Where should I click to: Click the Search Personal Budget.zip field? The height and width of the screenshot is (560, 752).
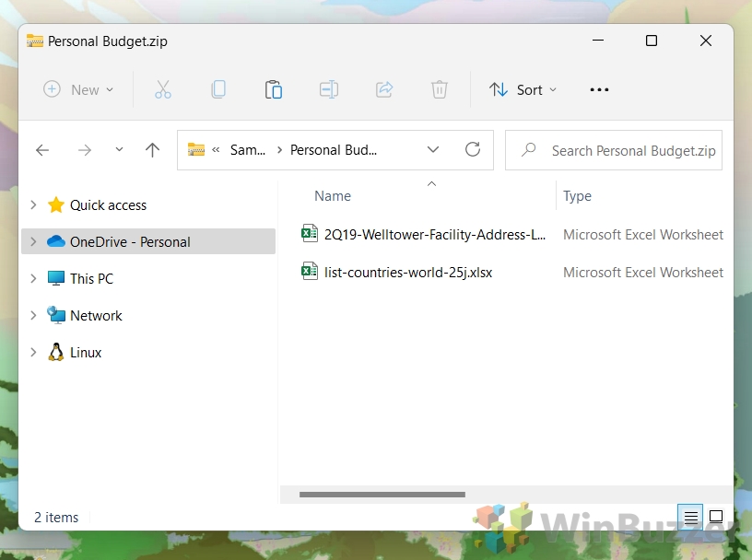614,150
